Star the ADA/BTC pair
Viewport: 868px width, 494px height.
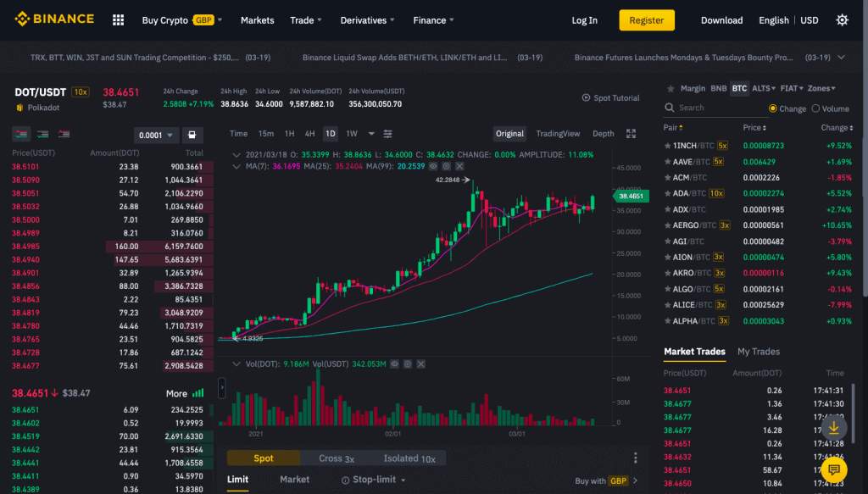coord(667,193)
